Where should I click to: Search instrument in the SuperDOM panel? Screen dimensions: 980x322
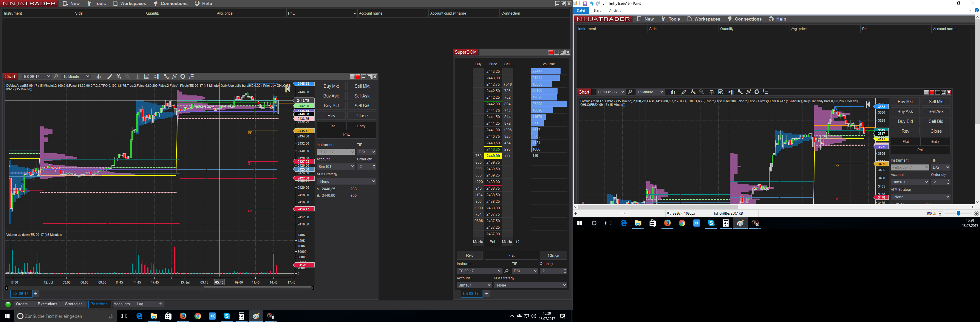(x=506, y=271)
